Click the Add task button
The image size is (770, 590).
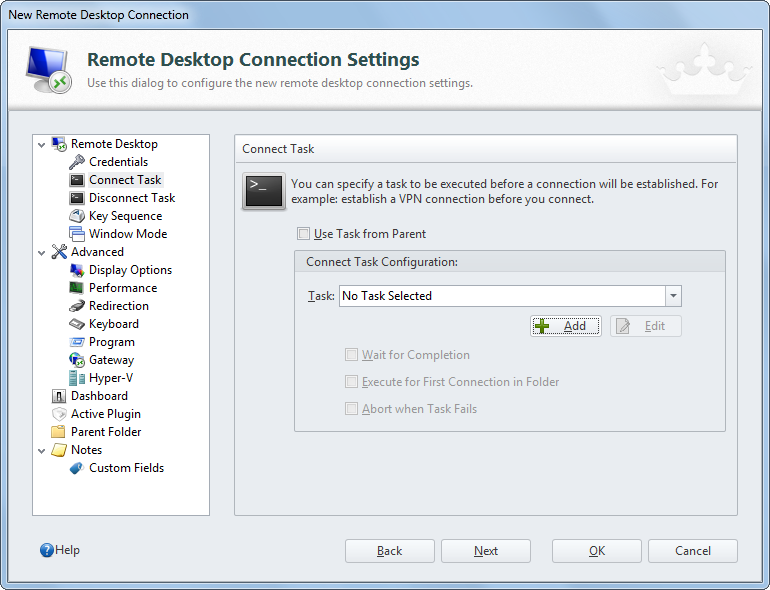tap(566, 326)
